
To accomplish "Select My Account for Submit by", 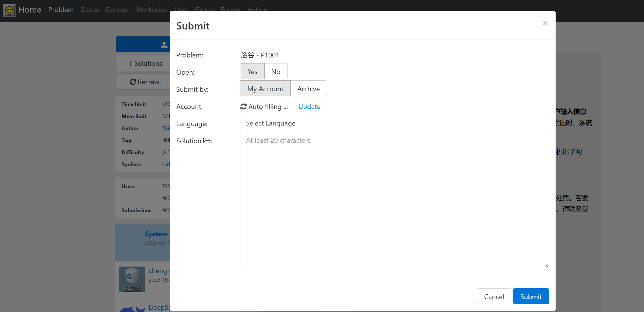I will [265, 89].
